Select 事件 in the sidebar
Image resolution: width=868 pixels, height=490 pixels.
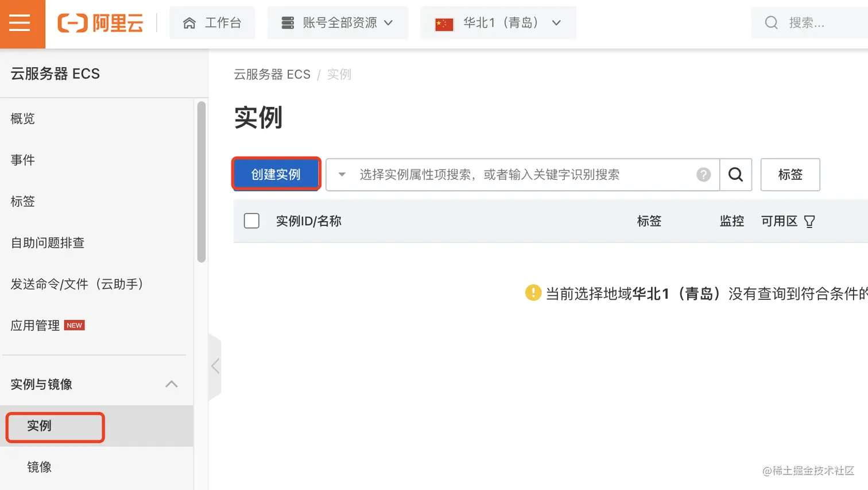click(x=23, y=160)
